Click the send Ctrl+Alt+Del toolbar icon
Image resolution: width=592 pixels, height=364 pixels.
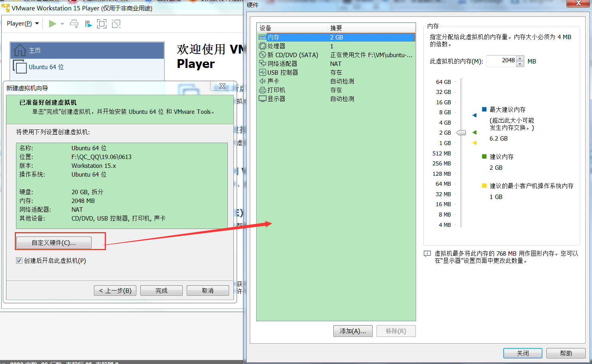[x=74, y=24]
